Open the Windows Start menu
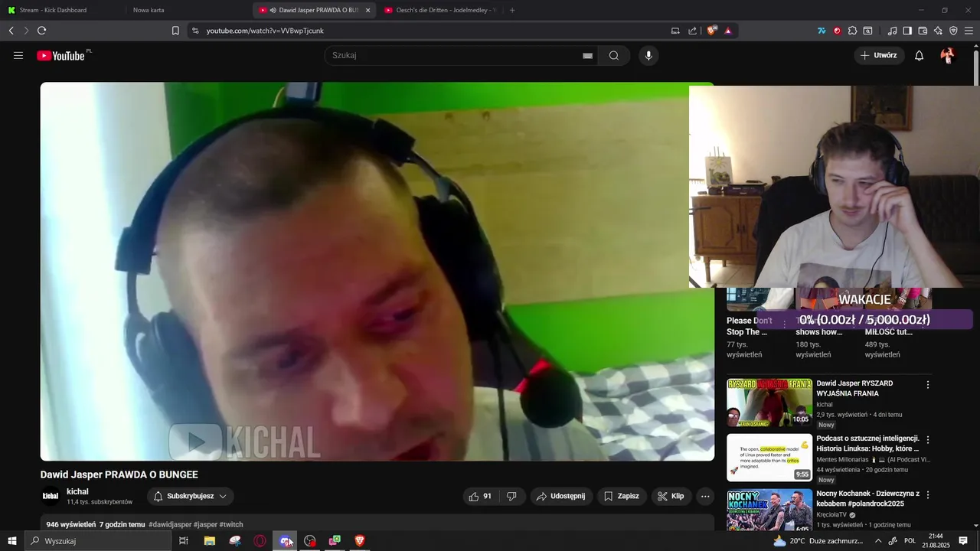 point(12,541)
